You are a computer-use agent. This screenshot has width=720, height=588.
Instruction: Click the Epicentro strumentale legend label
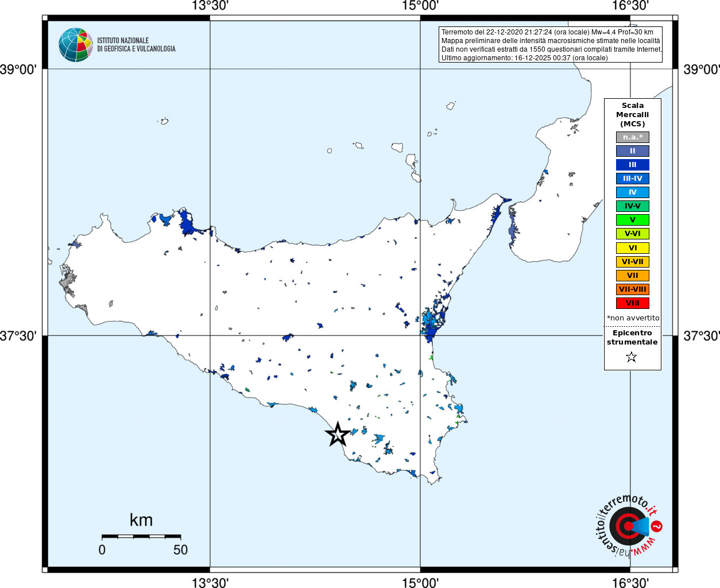pyautogui.click(x=632, y=338)
